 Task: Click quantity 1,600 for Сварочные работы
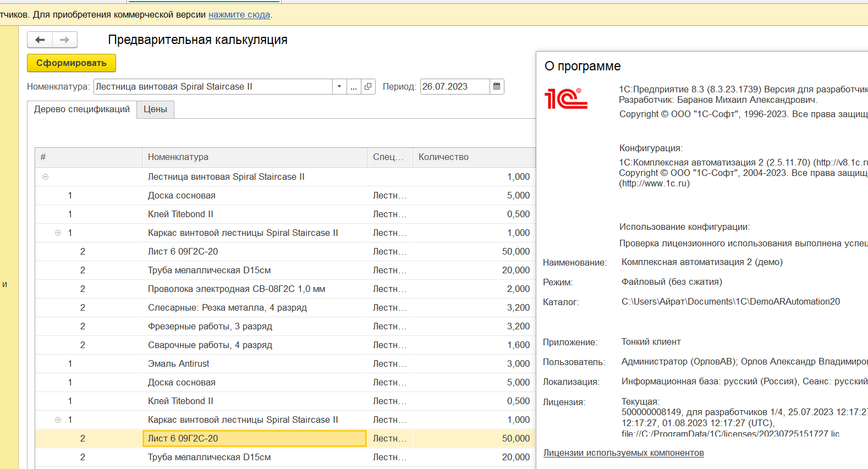pos(518,345)
